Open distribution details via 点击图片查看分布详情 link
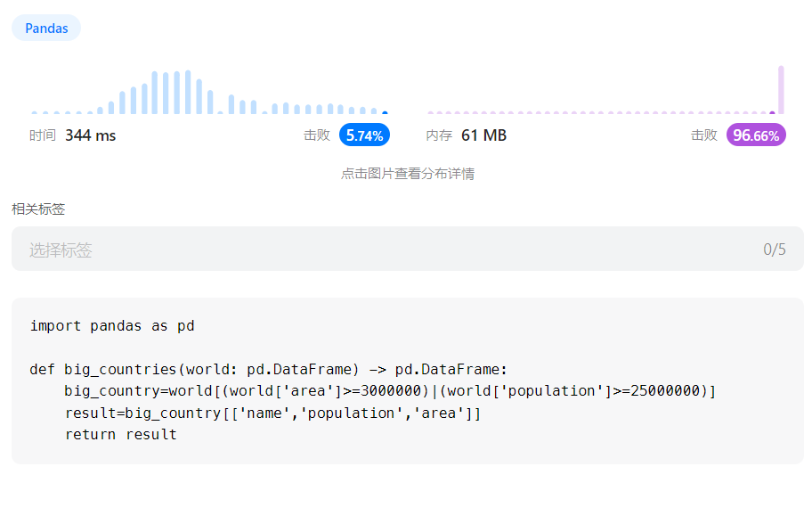The width and height of the screenshot is (812, 532). pyautogui.click(x=407, y=173)
